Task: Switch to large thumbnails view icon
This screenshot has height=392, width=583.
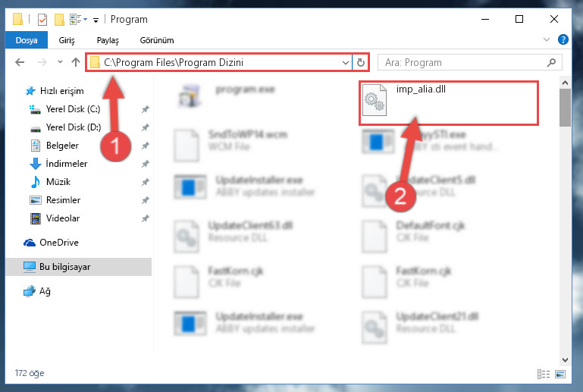Action: click(560, 374)
